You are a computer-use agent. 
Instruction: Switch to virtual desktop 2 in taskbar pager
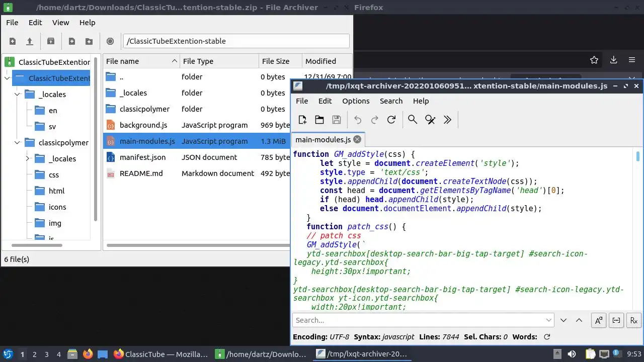click(35, 354)
